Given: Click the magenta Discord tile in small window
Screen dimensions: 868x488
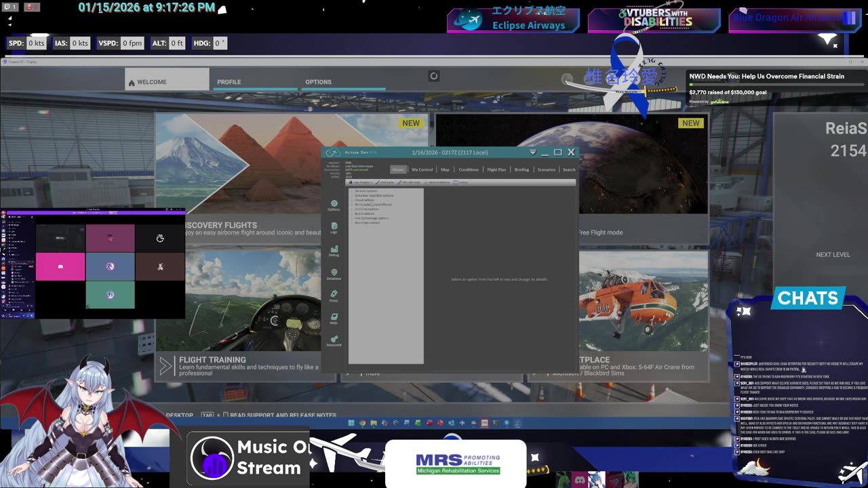Looking at the screenshot, I should (60, 266).
